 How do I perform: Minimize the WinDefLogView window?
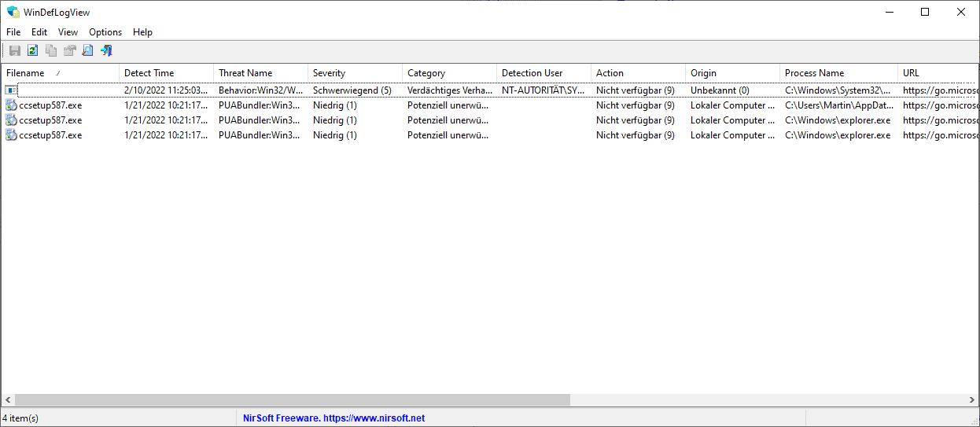889,12
